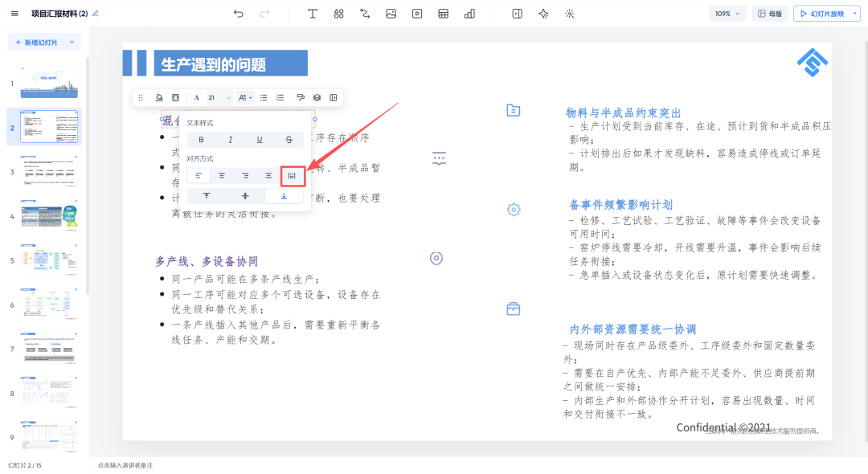Open the hamburger main menu
868x474 pixels.
coord(15,14)
